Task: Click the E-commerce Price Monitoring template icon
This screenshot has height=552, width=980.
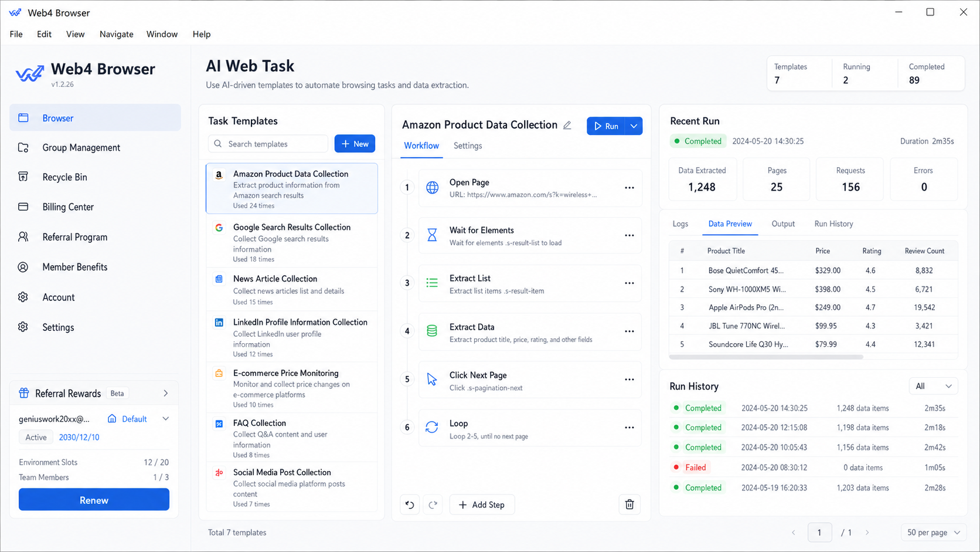Action: pyautogui.click(x=219, y=373)
